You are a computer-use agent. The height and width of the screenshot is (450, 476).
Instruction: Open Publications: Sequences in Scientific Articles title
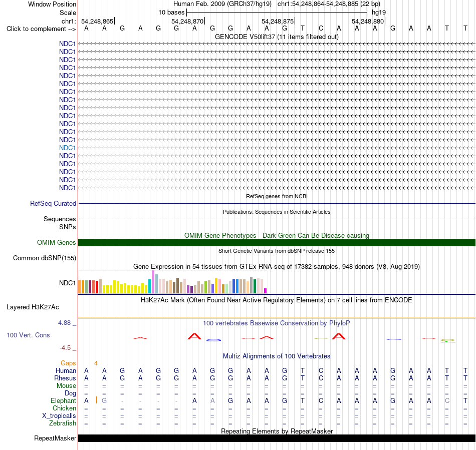point(277,212)
